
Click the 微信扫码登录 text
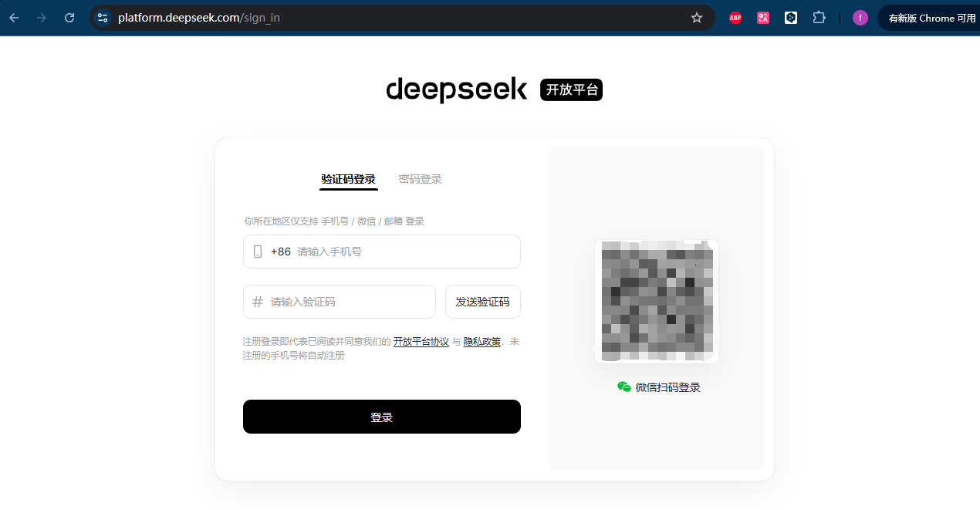pos(668,387)
